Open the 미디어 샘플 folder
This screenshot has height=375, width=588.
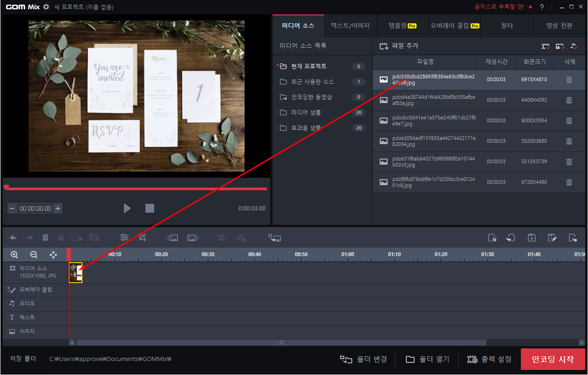pos(322,112)
